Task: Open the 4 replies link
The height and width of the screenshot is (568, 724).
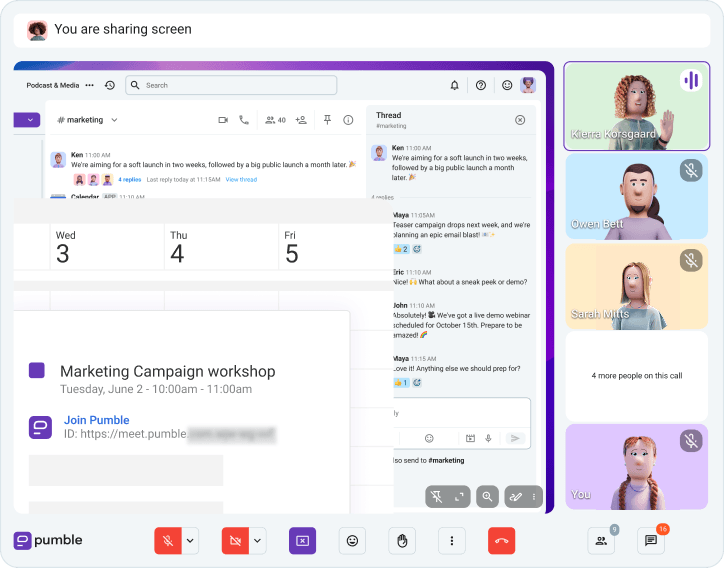Action: (129, 180)
